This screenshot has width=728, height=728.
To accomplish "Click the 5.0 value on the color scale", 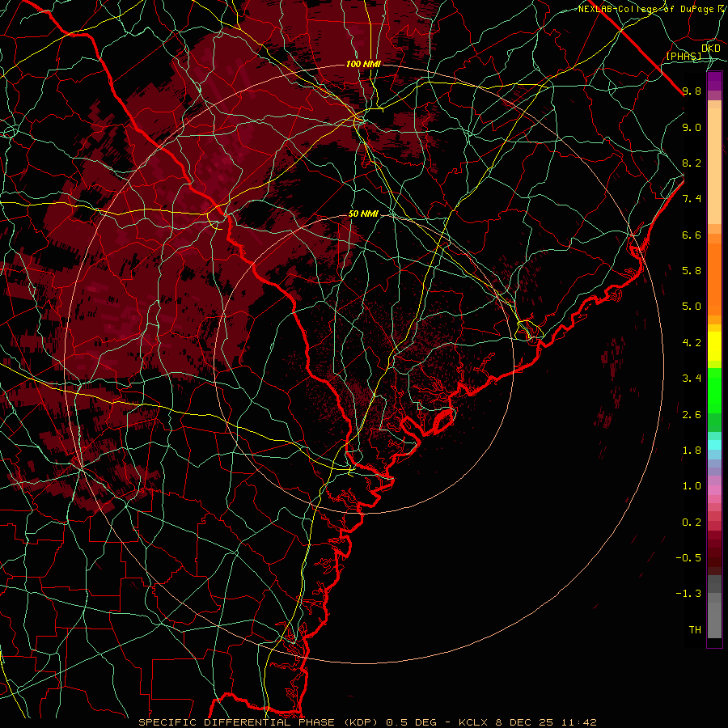I will (x=692, y=307).
